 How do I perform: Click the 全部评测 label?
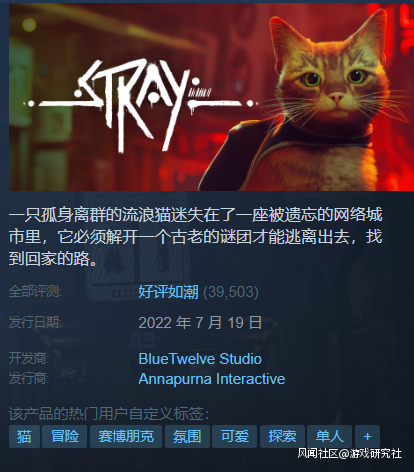coord(35,291)
